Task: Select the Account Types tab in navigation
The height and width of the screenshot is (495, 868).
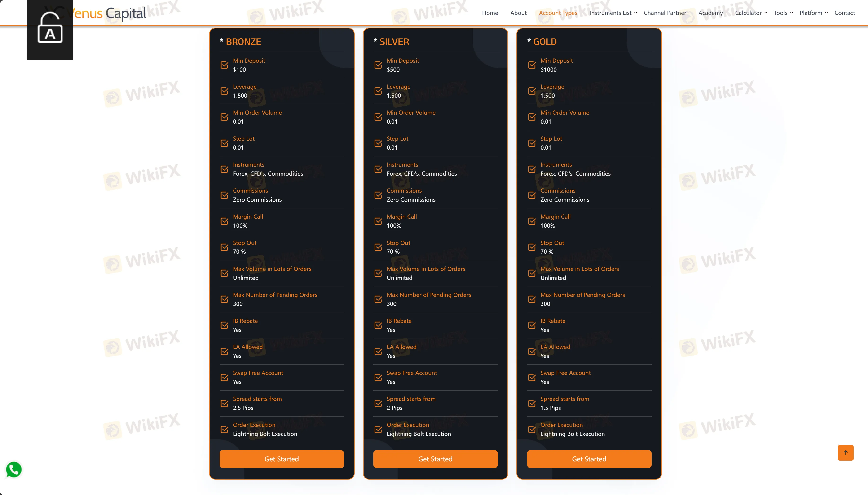Action: point(558,13)
